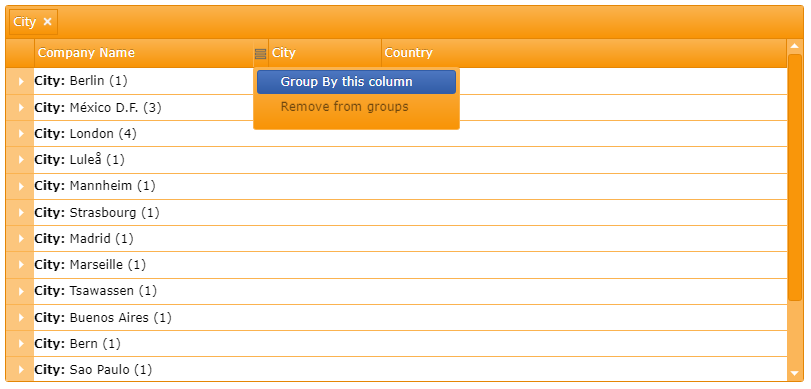
Task: Click the scrollbar down arrow
Action: click(795, 372)
